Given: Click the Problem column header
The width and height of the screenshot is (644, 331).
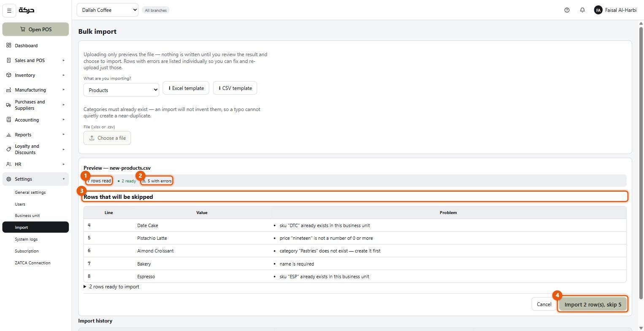Looking at the screenshot, I should pos(448,212).
